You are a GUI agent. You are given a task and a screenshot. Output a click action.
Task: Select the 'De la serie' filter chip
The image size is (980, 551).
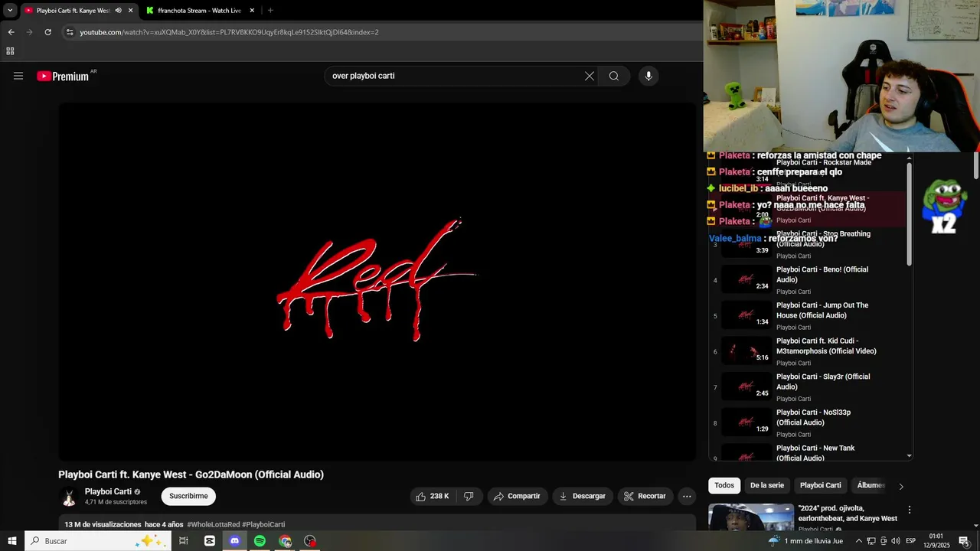click(x=767, y=485)
